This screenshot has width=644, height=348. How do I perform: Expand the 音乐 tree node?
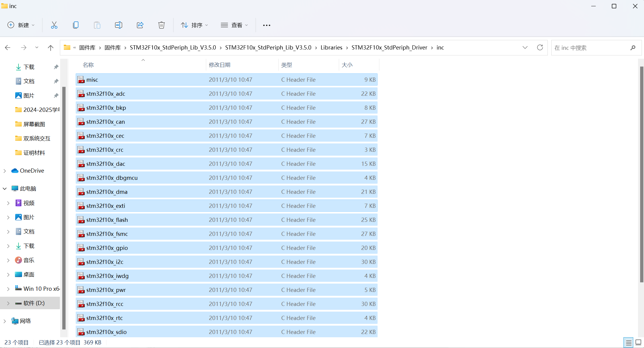pos(8,260)
